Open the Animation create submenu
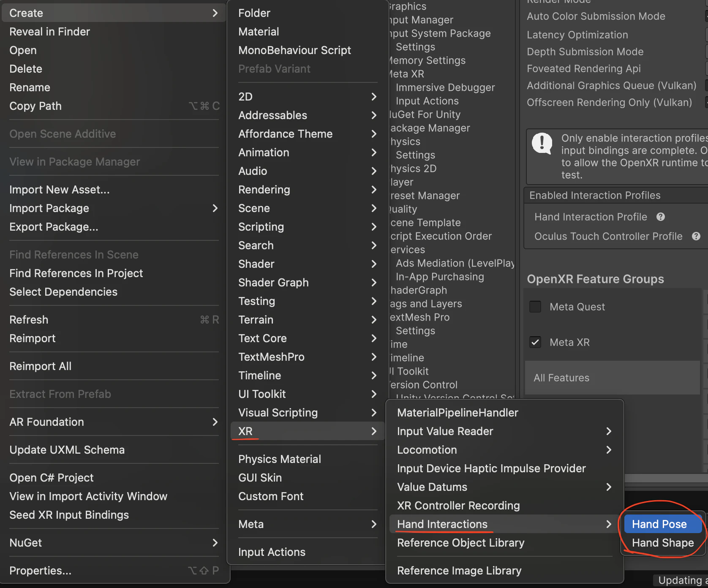This screenshot has width=708, height=588. click(308, 152)
